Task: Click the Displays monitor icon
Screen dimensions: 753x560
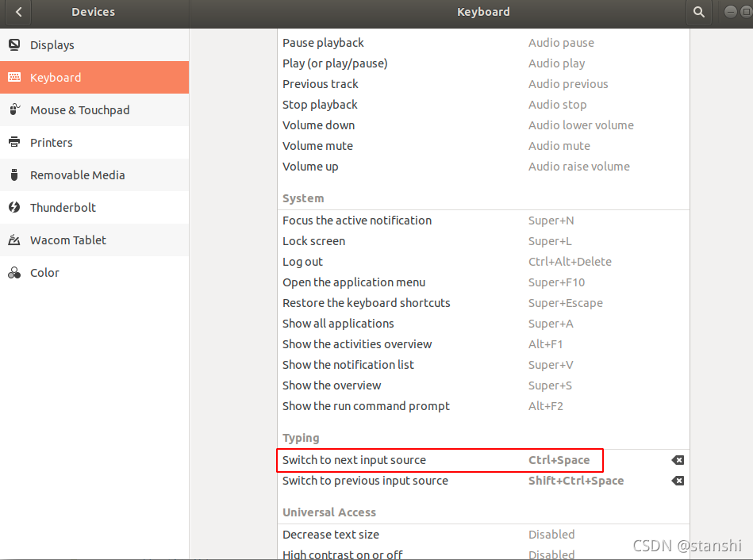Action: 14,45
